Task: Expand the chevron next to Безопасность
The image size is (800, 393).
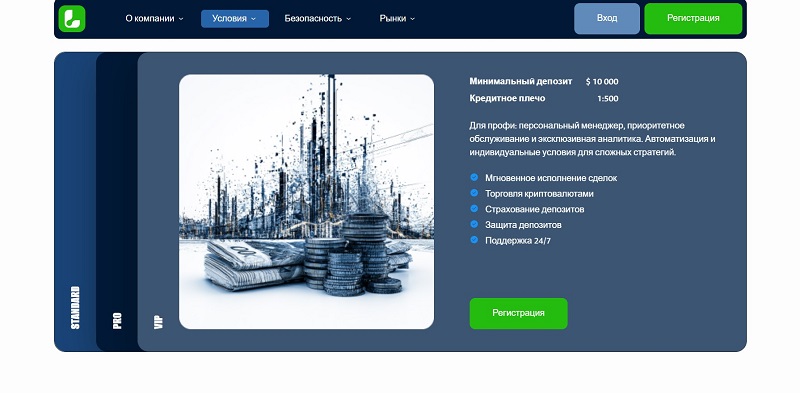Action: (348, 19)
